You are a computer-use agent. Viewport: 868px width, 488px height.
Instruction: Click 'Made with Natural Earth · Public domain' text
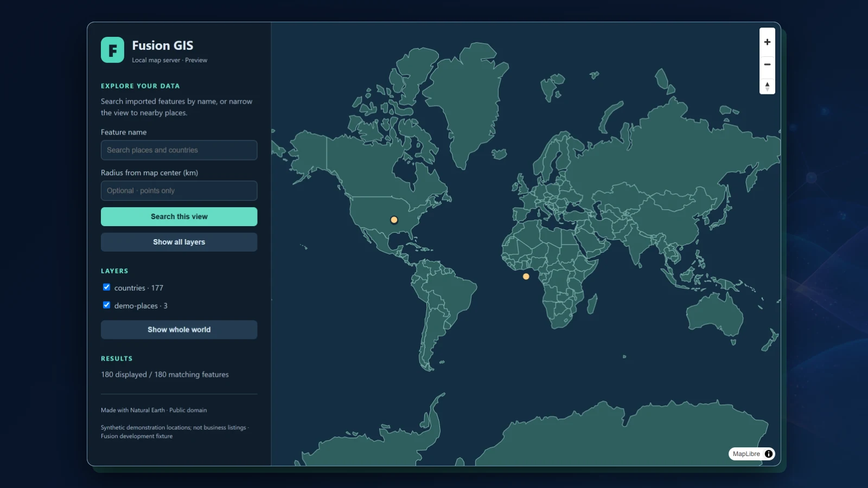(154, 410)
